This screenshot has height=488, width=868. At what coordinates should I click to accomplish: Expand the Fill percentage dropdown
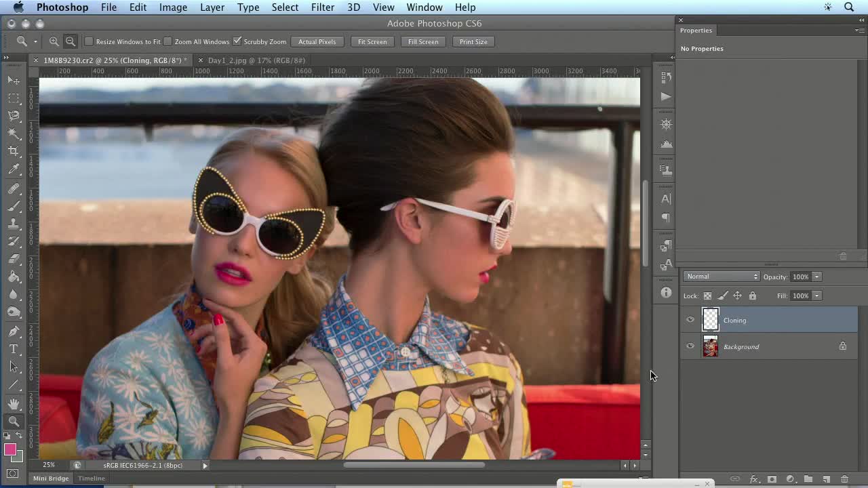tap(816, 296)
